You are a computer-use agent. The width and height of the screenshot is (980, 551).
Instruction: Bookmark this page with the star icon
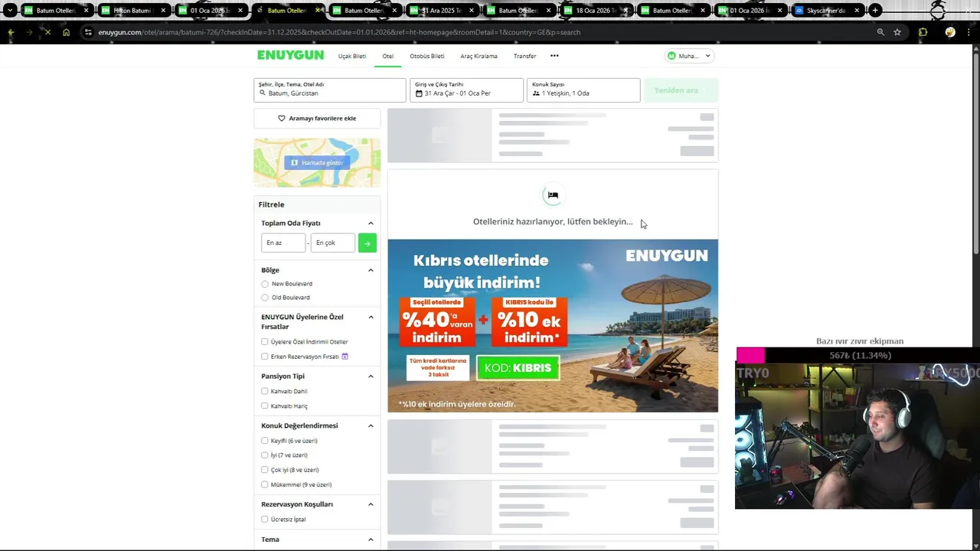897,32
